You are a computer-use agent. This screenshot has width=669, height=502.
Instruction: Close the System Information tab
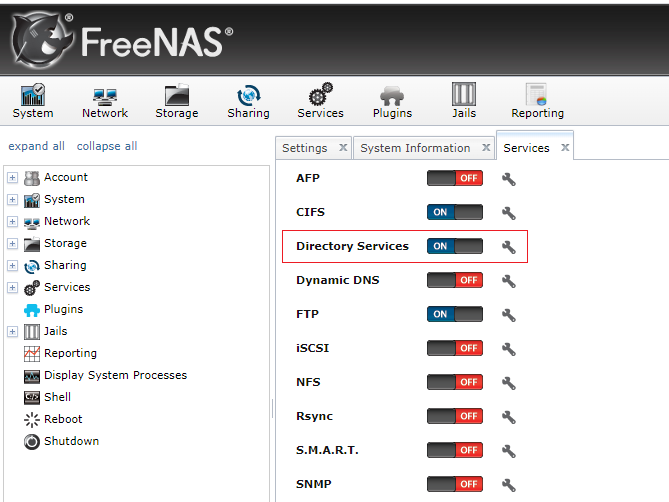[x=486, y=148]
